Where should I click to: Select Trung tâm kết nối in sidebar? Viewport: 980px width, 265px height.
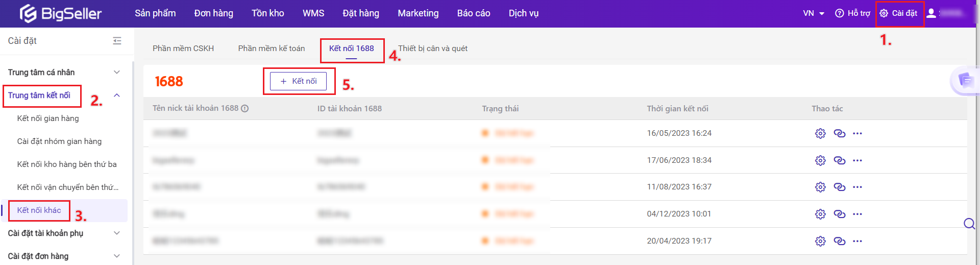pos(39,95)
